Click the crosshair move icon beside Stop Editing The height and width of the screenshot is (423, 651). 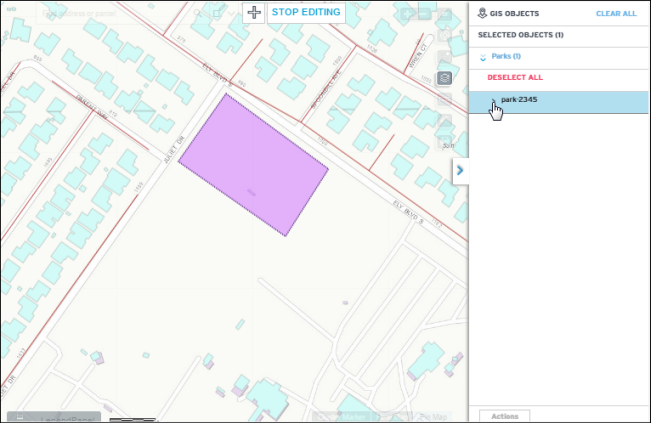pyautogui.click(x=254, y=13)
